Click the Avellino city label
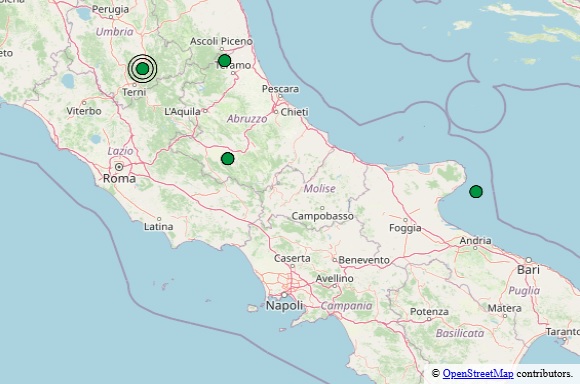The width and height of the screenshot is (580, 384). [x=335, y=278]
